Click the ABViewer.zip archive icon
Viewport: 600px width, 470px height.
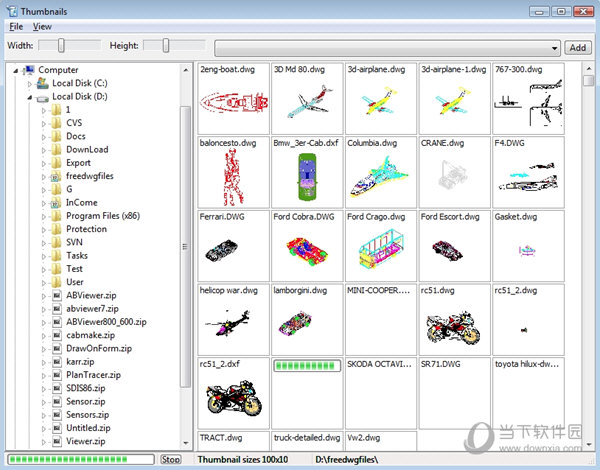(x=57, y=295)
